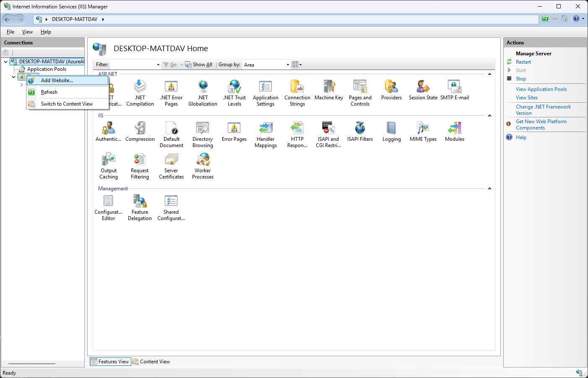Click the Back navigation arrow
The height and width of the screenshot is (378, 588).
(x=7, y=19)
